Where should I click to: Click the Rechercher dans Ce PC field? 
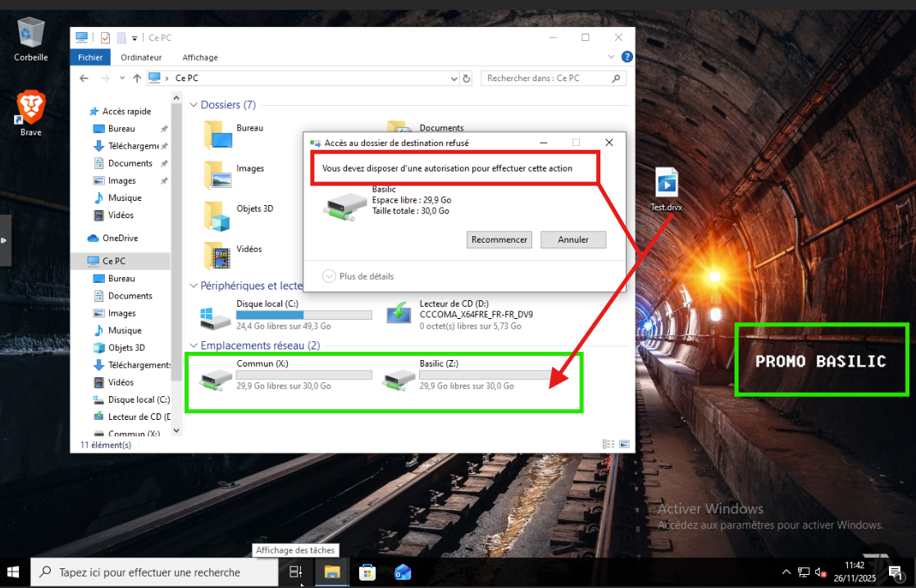(545, 79)
